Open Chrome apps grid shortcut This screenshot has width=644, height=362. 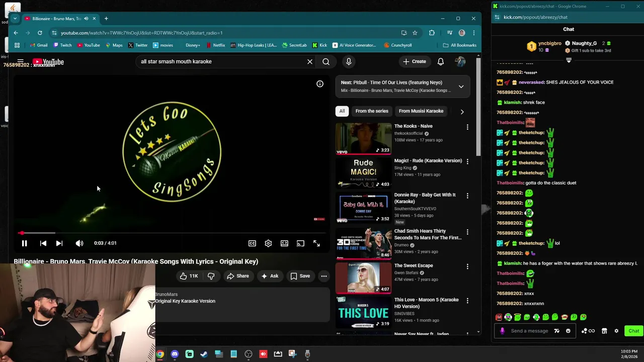click(17, 45)
